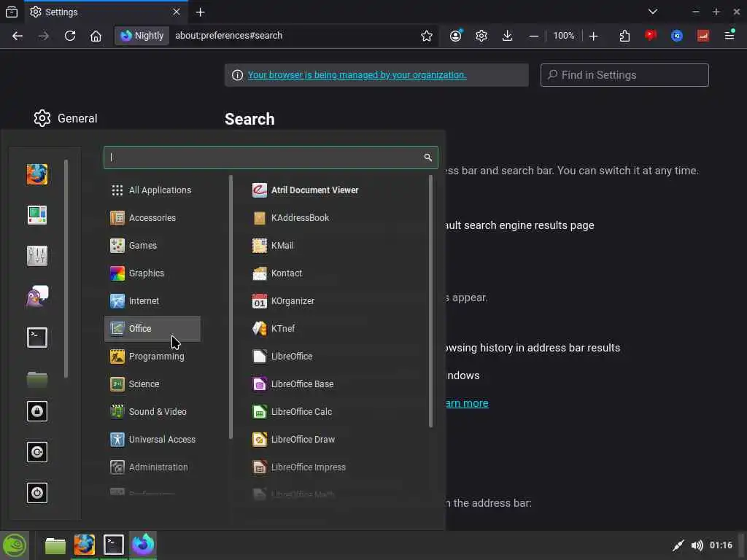Launch LibreOffice Calc
This screenshot has width=747, height=560.
[x=336, y=411]
